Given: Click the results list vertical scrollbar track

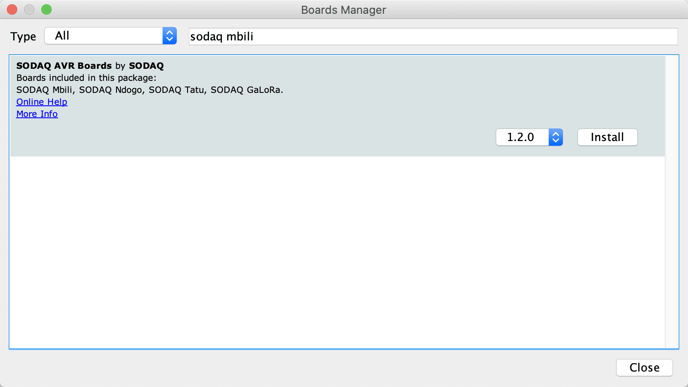Looking at the screenshot, I should (x=671, y=202).
